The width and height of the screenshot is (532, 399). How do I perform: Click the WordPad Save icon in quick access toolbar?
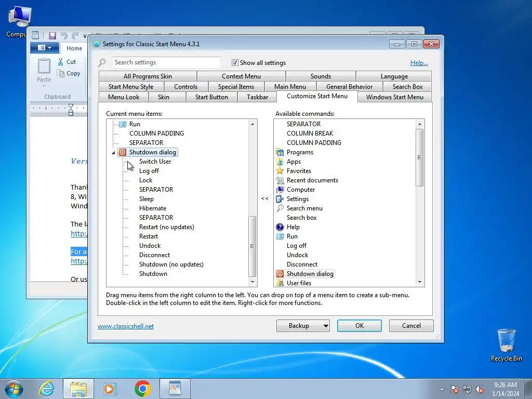click(x=52, y=36)
